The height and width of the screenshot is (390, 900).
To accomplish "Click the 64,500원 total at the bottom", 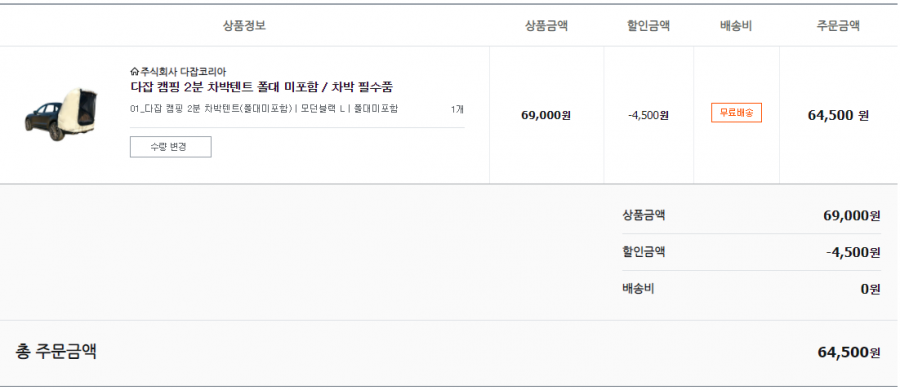I will (x=849, y=352).
